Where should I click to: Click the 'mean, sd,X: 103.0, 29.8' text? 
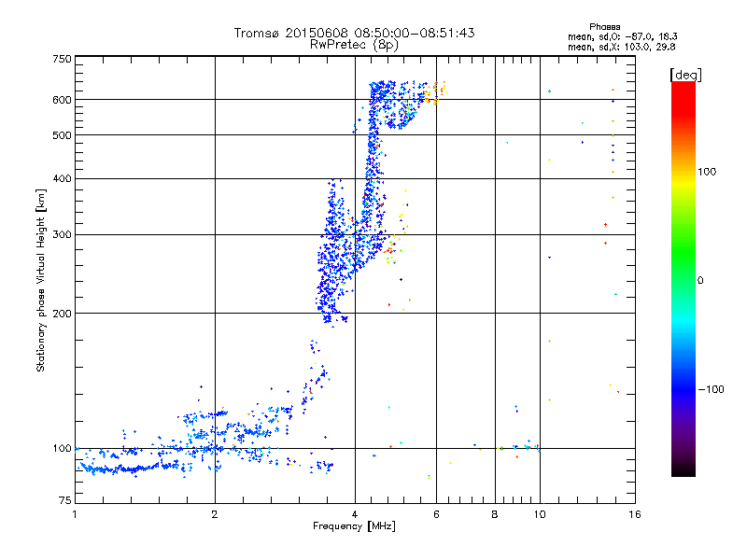coord(621,47)
